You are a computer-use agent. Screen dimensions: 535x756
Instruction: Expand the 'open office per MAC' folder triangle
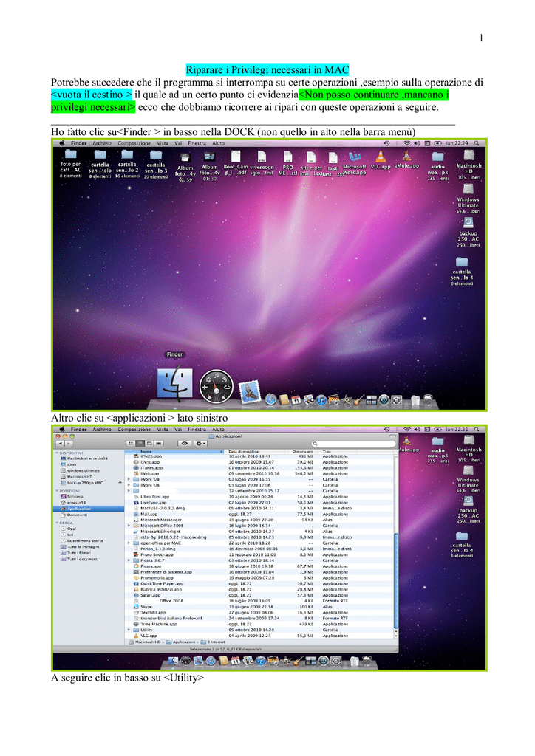coord(129,543)
